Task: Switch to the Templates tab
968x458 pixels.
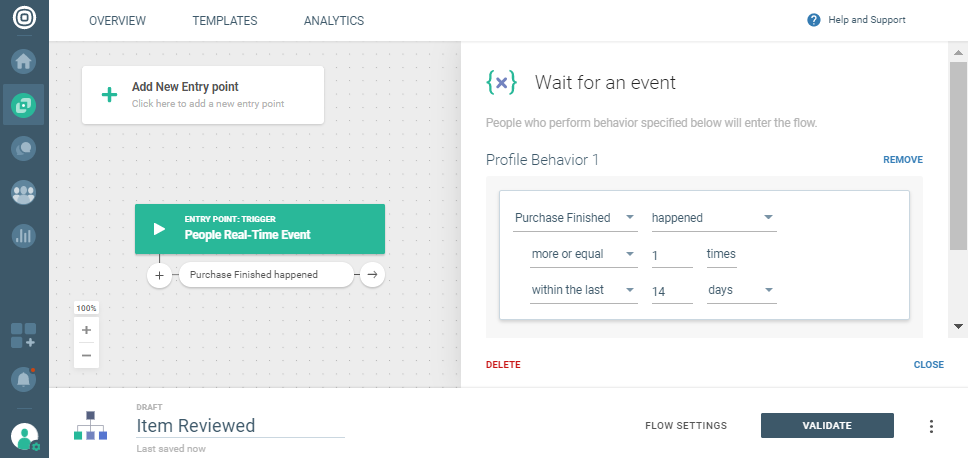Action: (225, 21)
